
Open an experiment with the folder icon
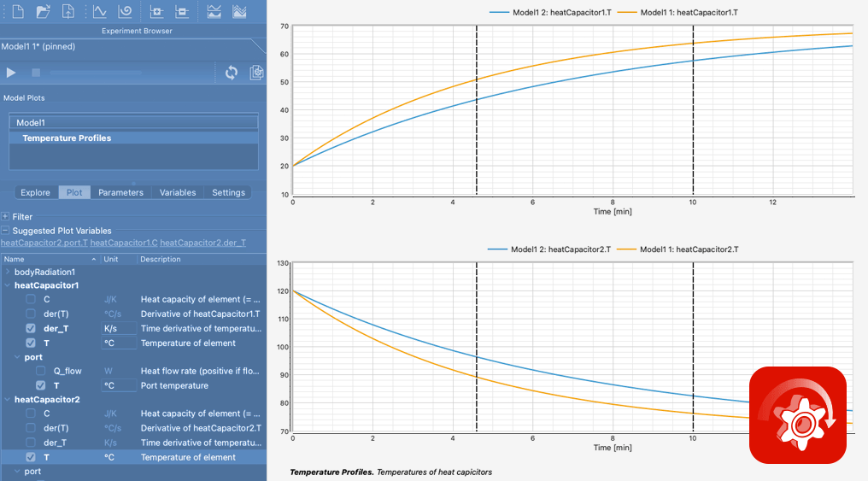[43, 11]
